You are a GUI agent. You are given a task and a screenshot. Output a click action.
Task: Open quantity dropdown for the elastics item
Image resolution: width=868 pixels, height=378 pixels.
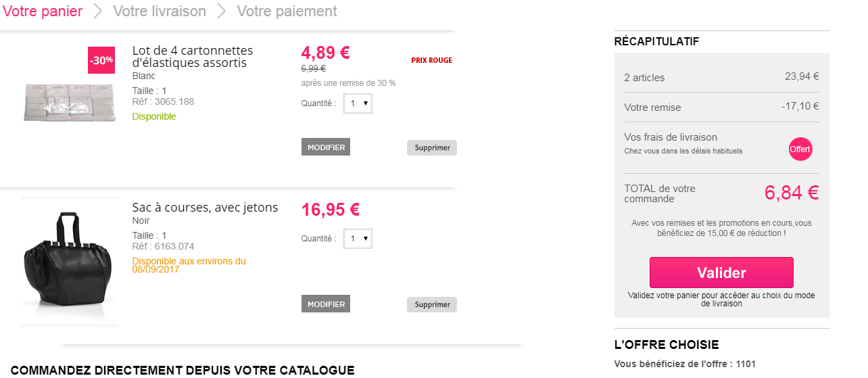point(358,103)
